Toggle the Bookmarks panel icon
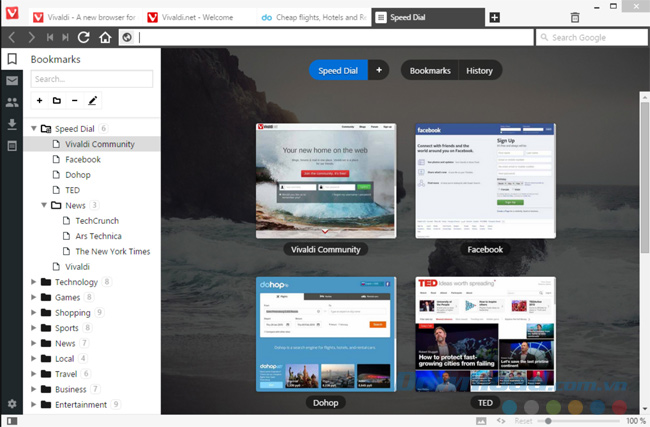 (12, 59)
